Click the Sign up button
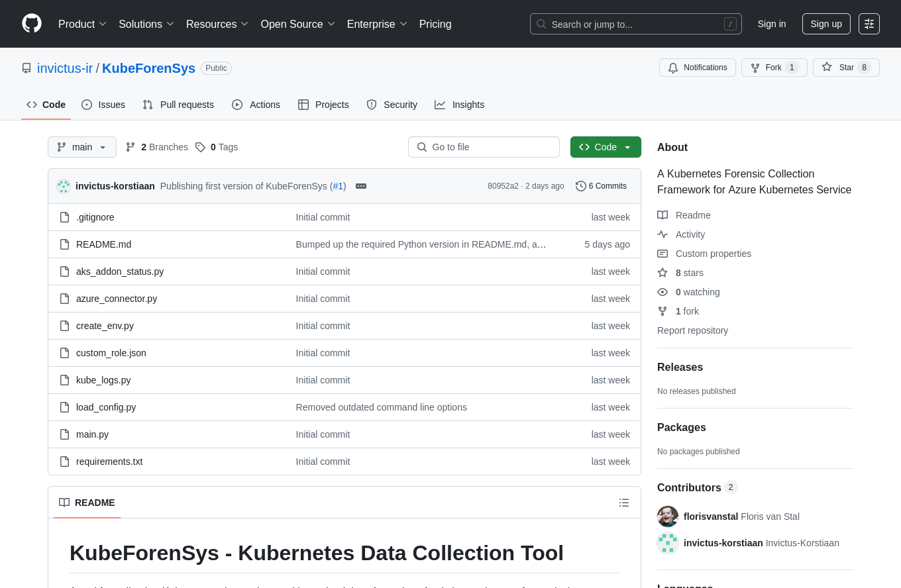 [x=826, y=24]
